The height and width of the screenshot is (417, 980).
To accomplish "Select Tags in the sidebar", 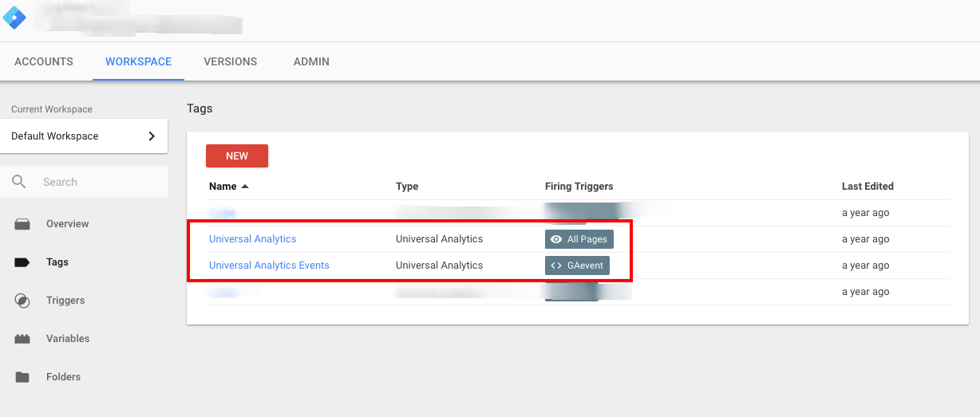I will coord(57,262).
